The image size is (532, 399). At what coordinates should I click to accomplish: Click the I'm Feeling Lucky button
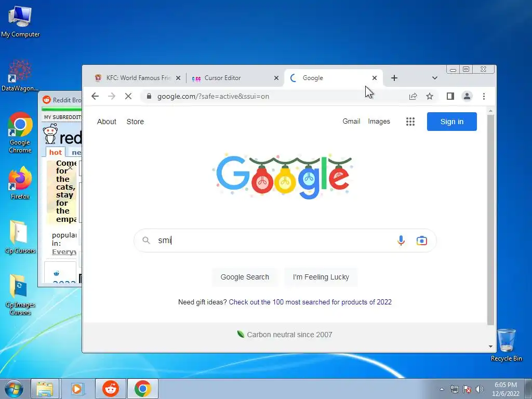[321, 277]
